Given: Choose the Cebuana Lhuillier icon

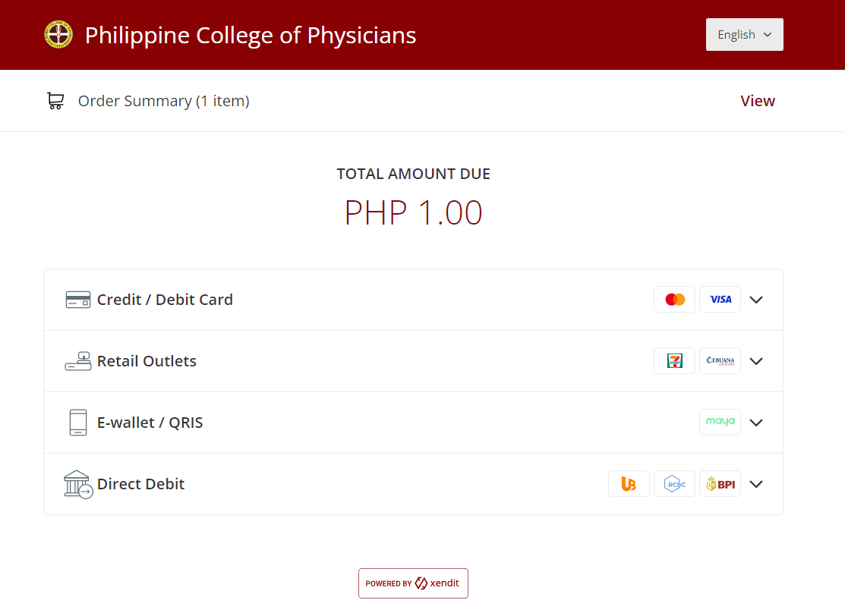Looking at the screenshot, I should (720, 361).
